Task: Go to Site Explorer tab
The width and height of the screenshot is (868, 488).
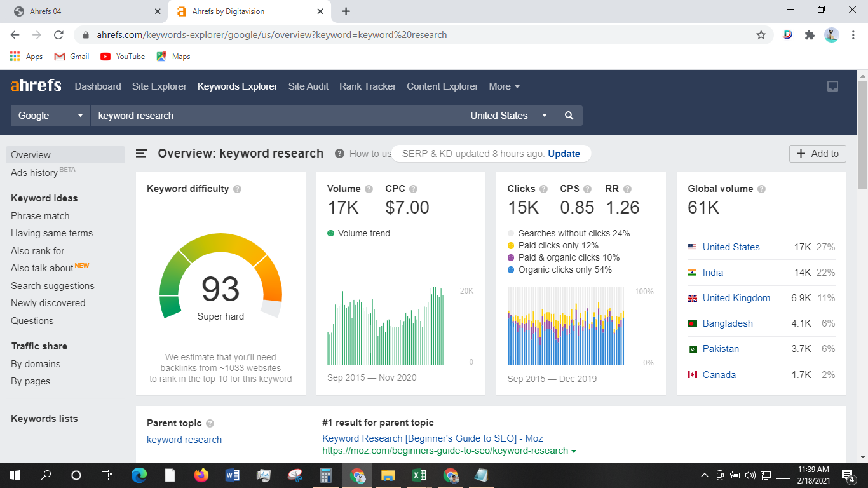Action: 159,86
